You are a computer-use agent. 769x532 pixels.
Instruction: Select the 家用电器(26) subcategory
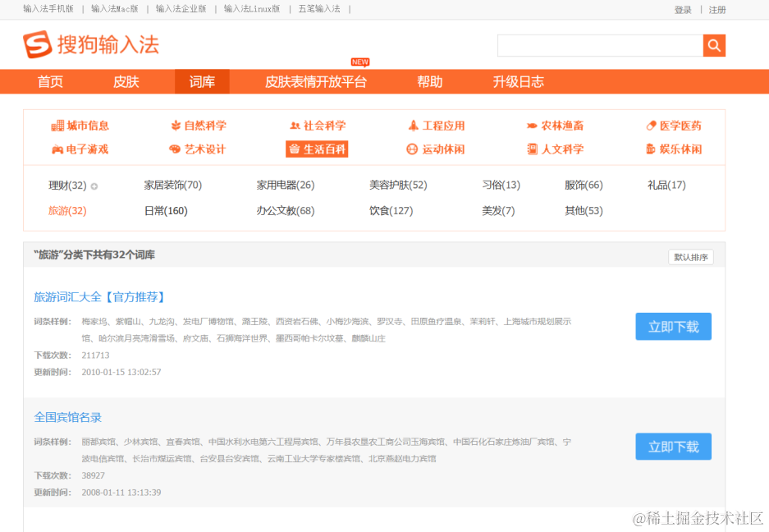[x=286, y=185]
